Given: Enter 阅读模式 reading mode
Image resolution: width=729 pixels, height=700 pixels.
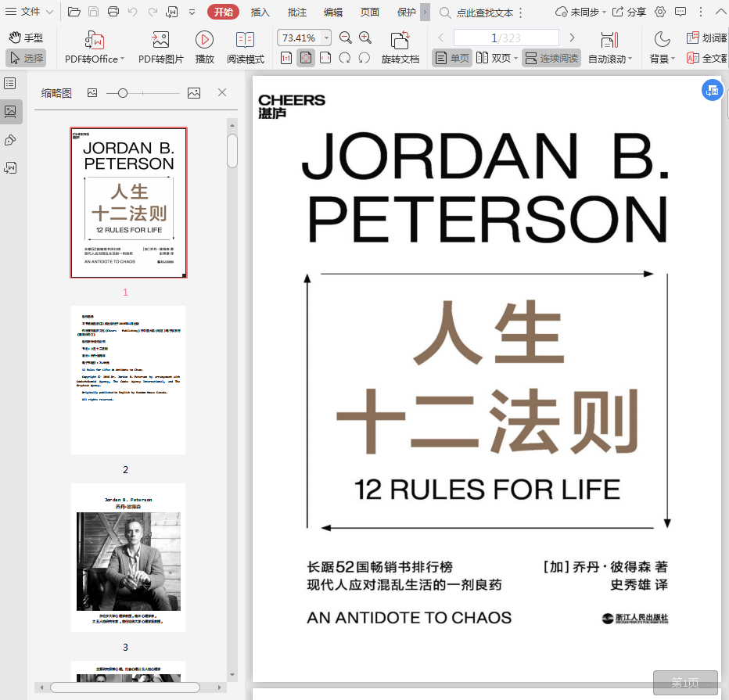Looking at the screenshot, I should tap(246, 47).
